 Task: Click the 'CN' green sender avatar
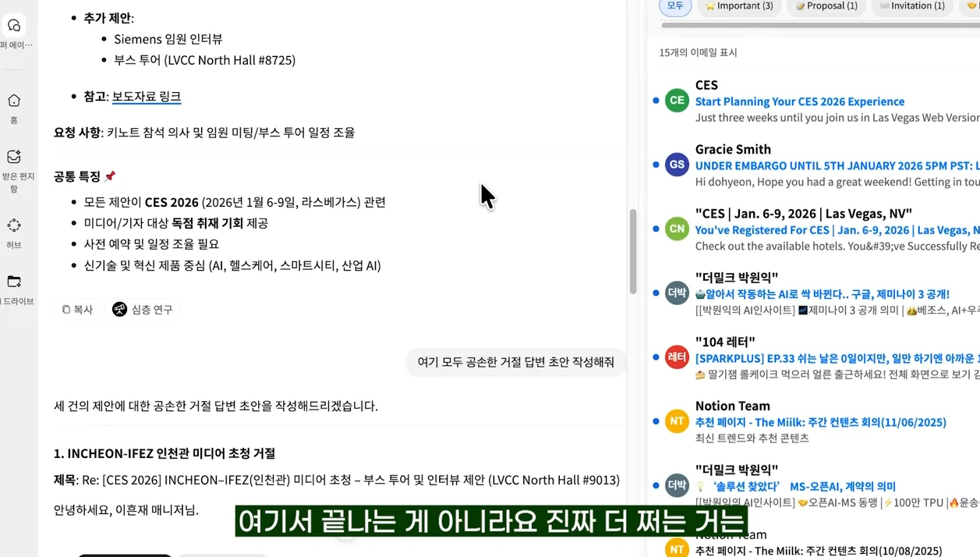[x=677, y=229]
